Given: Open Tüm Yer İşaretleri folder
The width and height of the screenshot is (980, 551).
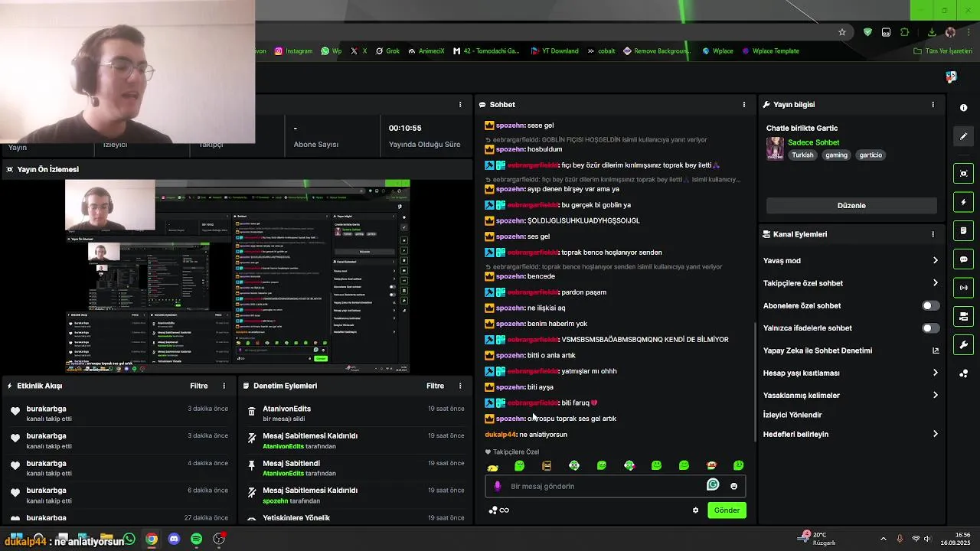Looking at the screenshot, I should (x=942, y=51).
